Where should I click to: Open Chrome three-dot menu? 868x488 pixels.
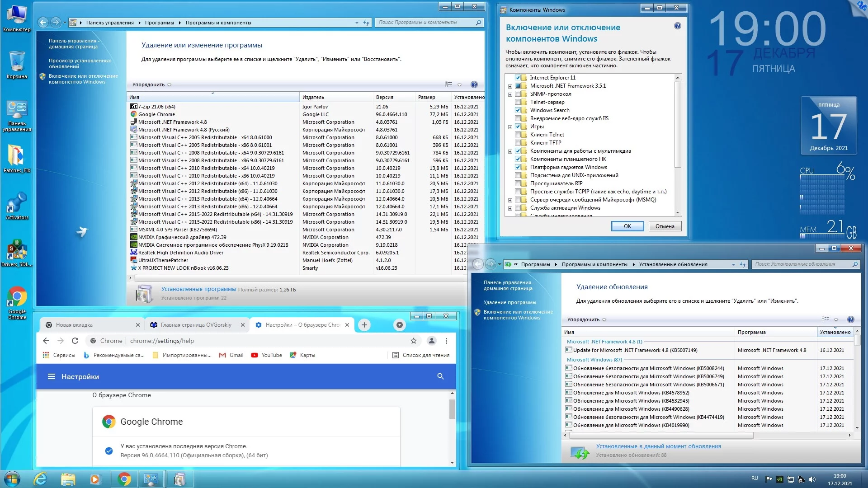pyautogui.click(x=446, y=341)
